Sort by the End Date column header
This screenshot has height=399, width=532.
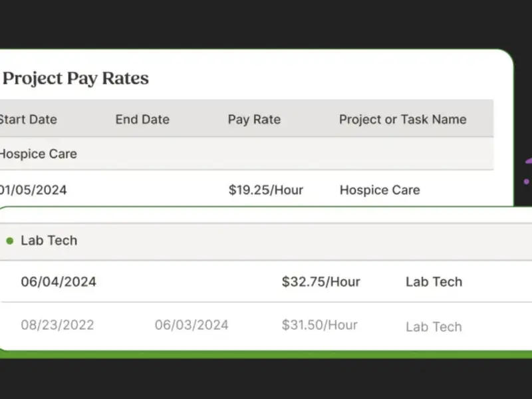[142, 120]
